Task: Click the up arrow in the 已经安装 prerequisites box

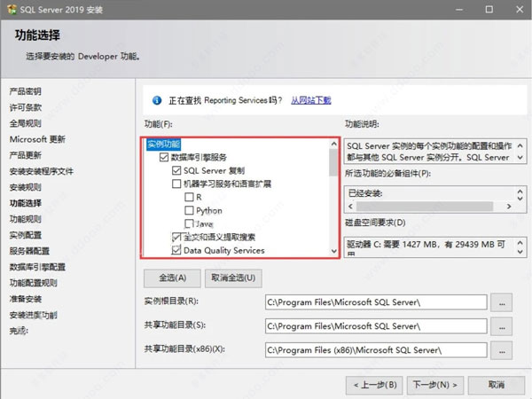Action: [520, 192]
